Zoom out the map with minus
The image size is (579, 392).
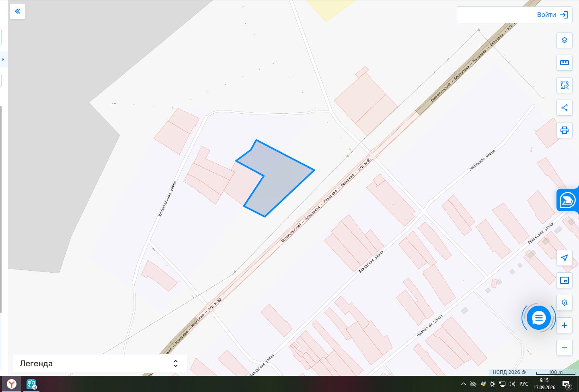(x=565, y=348)
